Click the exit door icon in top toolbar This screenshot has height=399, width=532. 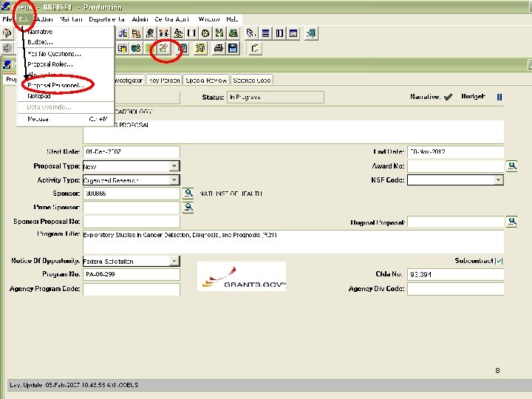click(311, 33)
